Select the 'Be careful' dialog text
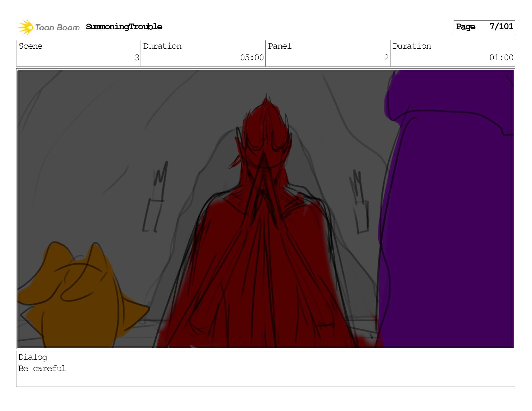532x411 pixels. 42,368
